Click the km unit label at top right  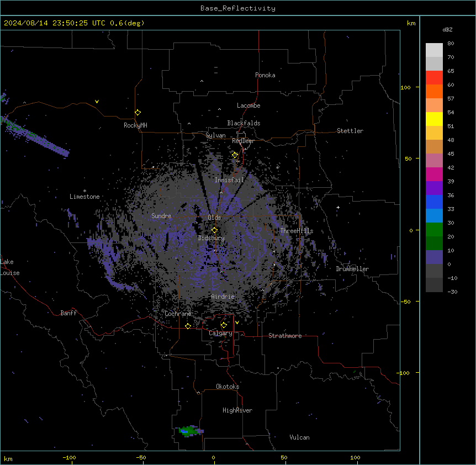coord(411,23)
